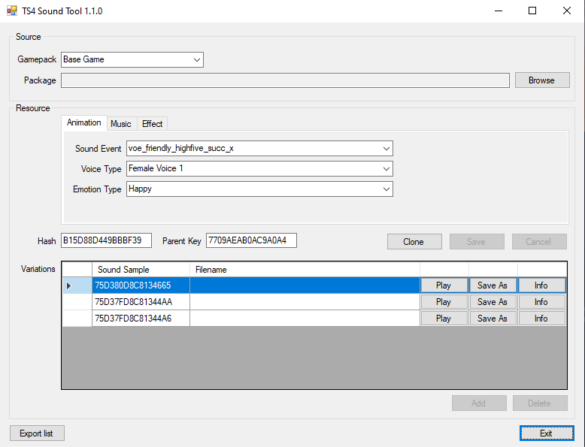Image resolution: width=585 pixels, height=447 pixels.
Task: Select sample 75D37FD8C81344A6
Action: (141, 318)
